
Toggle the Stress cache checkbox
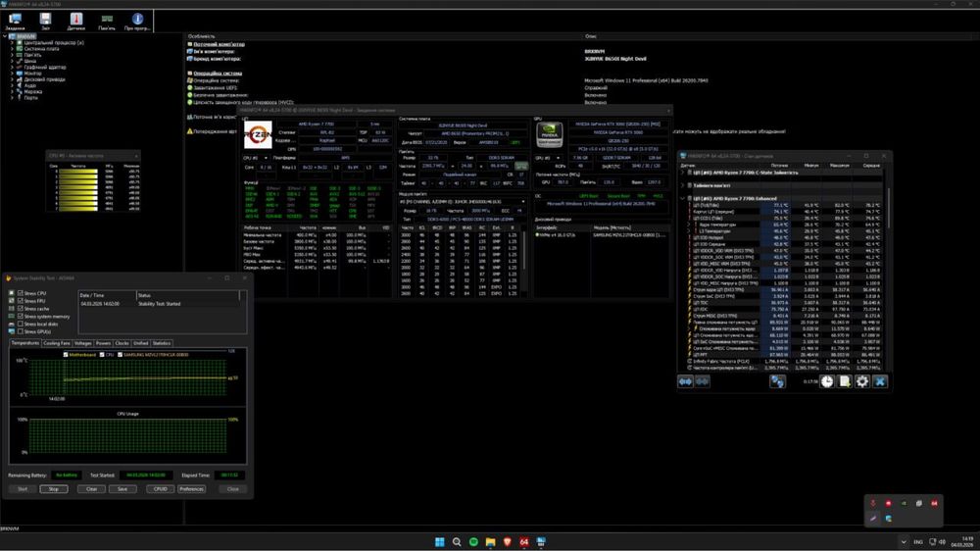coord(21,308)
